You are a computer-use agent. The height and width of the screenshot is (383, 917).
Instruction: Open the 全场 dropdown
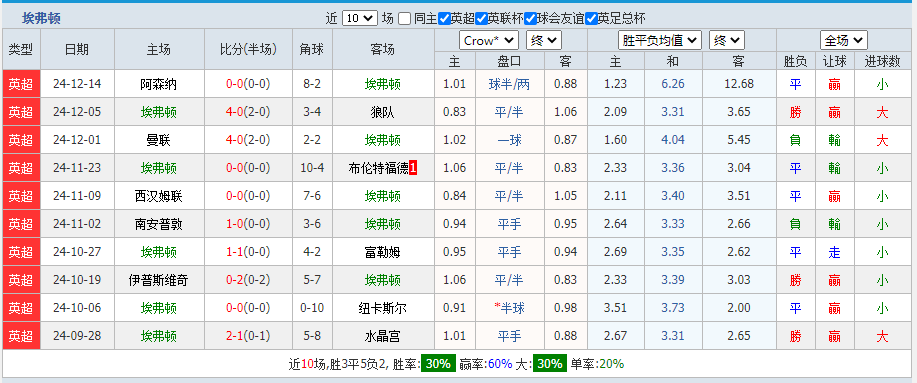[843, 40]
